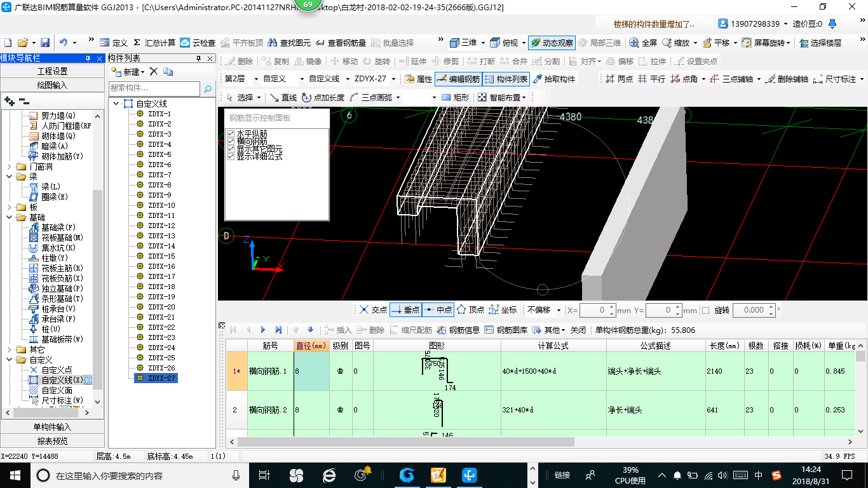Screen dimensions: 868x488
Task: Click the Undo arrow icon
Action: coord(64,43)
